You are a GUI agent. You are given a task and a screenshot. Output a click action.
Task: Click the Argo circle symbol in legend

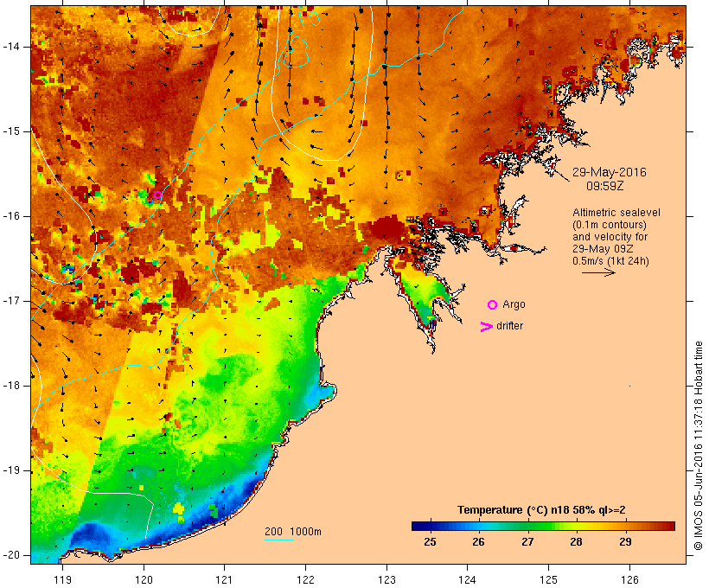493,305
